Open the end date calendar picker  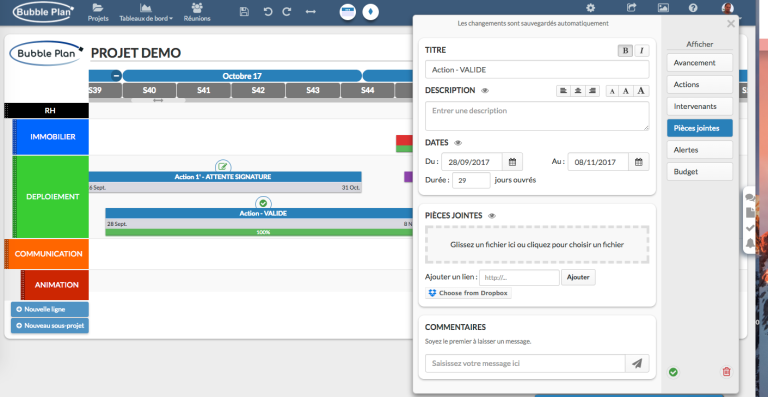(639, 162)
